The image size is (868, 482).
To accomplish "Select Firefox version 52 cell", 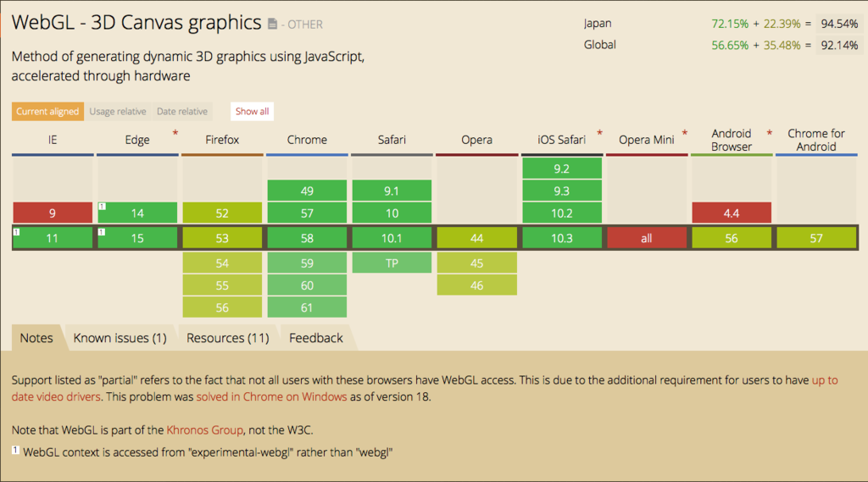I will pos(222,213).
